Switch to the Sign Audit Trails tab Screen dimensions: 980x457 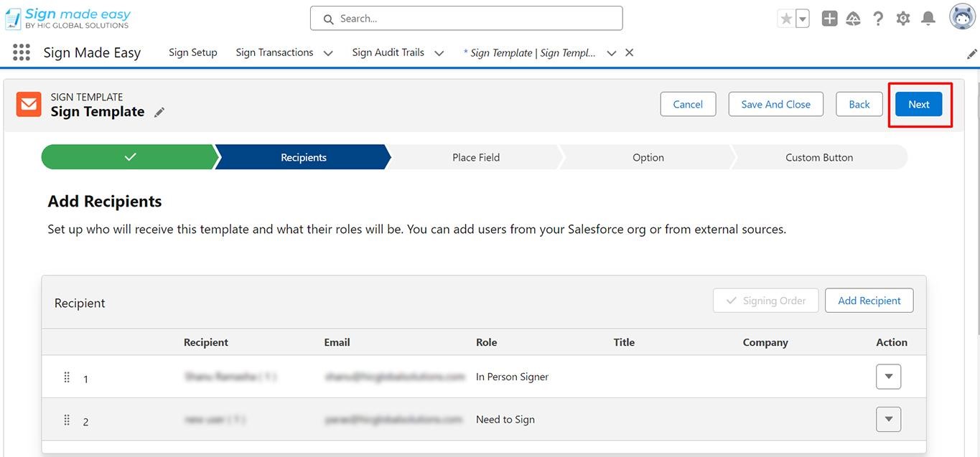pyautogui.click(x=388, y=52)
